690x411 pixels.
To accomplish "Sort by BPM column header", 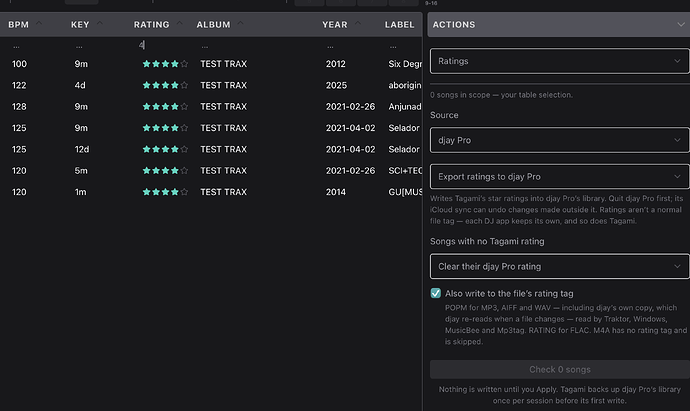I will [18, 25].
